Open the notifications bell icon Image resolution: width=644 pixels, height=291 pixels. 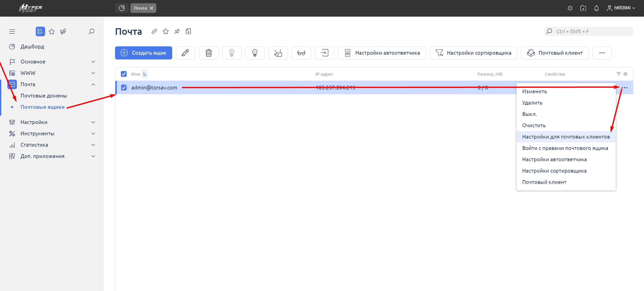click(x=596, y=8)
